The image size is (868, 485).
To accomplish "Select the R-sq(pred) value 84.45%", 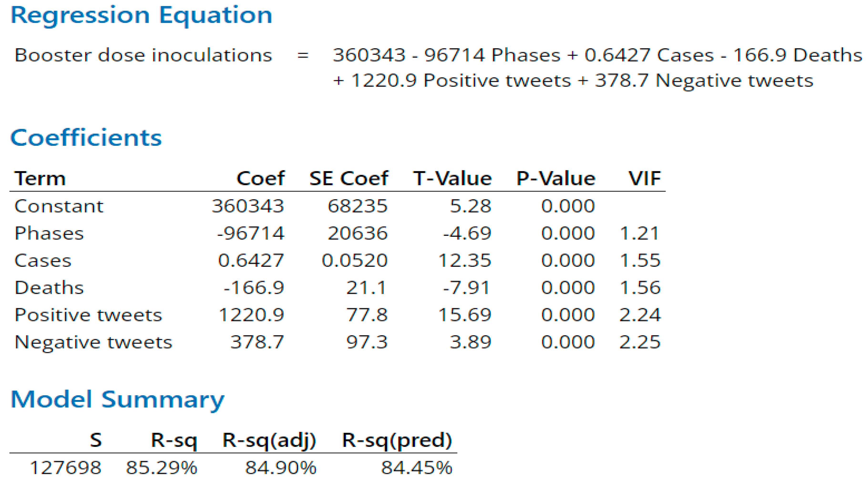I will (416, 468).
